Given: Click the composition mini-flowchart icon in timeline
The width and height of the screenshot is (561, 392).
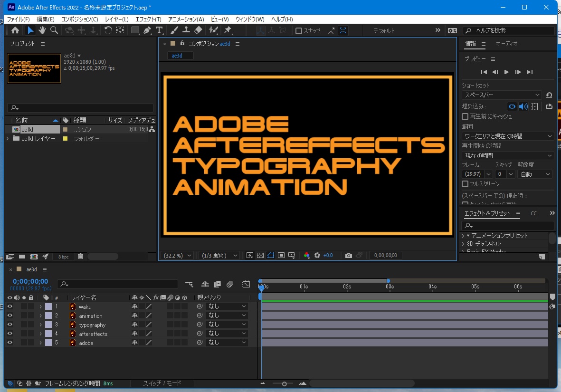Looking at the screenshot, I should (189, 284).
